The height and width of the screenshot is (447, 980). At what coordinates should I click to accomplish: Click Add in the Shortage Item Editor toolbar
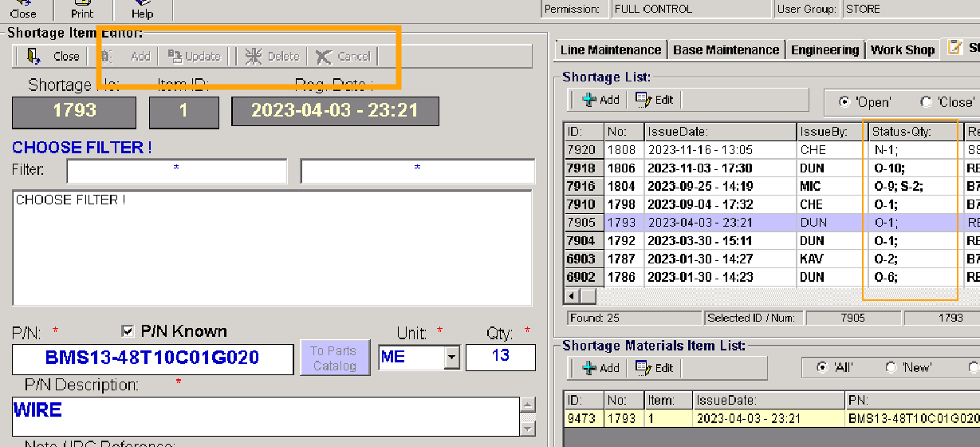128,56
